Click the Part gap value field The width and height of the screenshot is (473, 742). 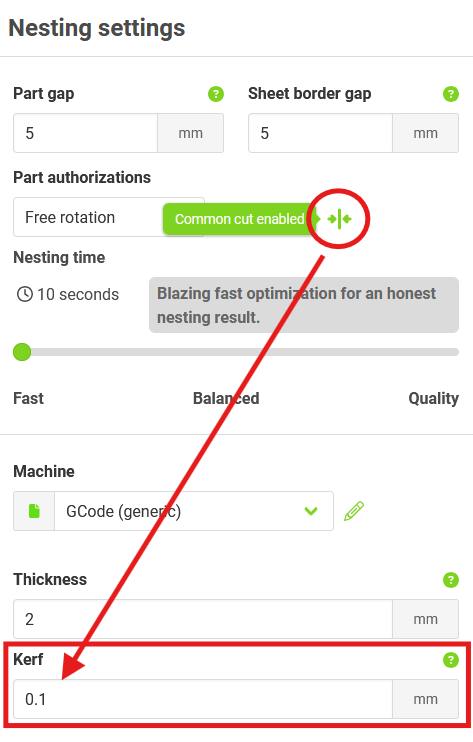pos(85,133)
